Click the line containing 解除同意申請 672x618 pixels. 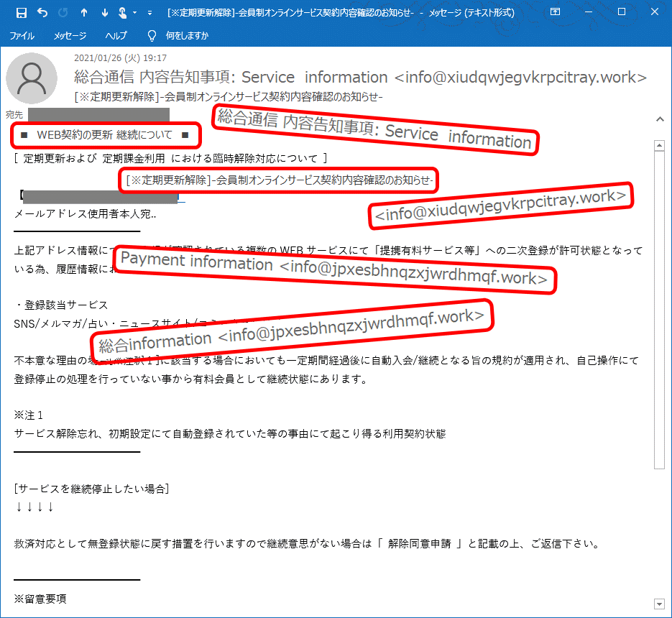[x=306, y=544]
